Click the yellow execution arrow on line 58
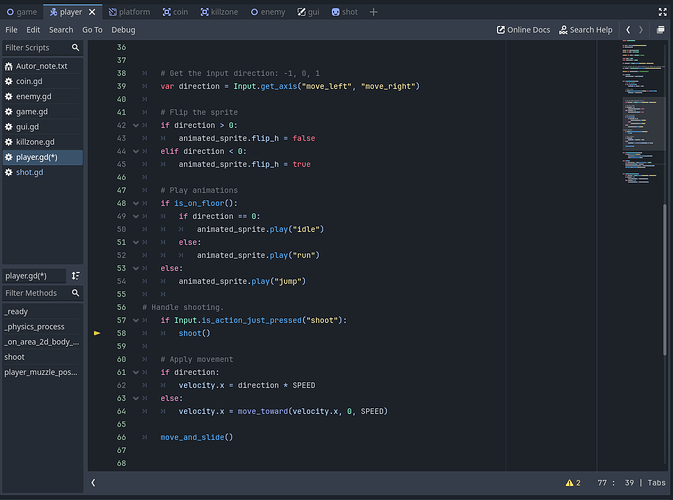Screen dimensions: 673x500 (x=97, y=333)
